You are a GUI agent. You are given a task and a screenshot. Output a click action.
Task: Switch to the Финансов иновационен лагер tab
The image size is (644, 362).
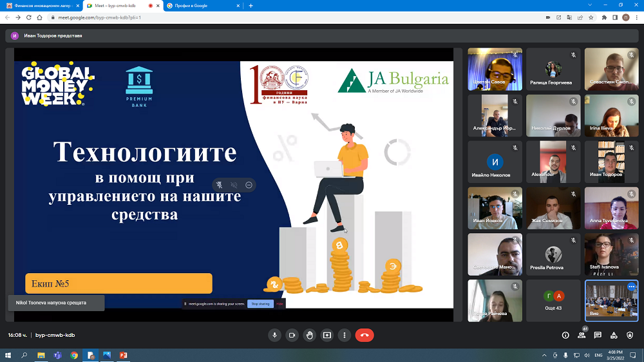(41, 6)
